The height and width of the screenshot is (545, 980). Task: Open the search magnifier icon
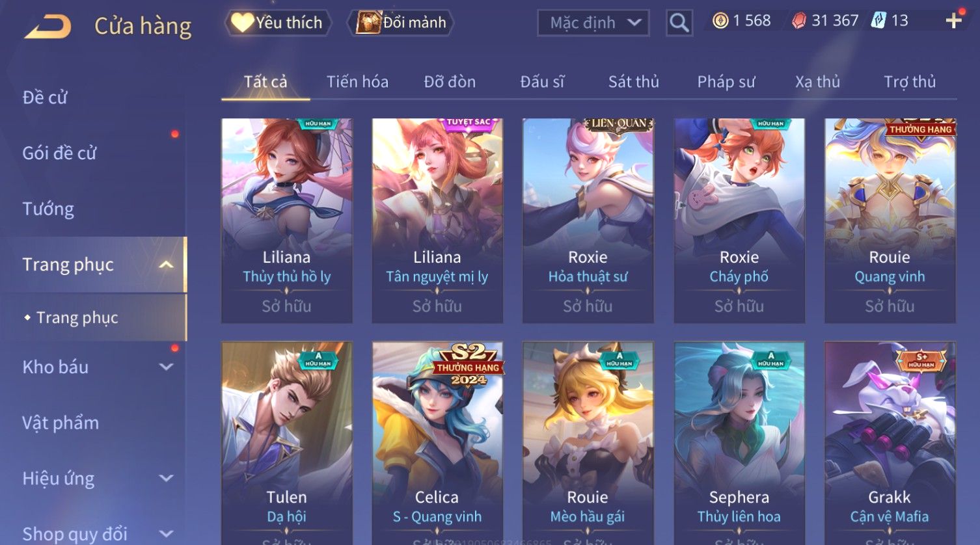[x=679, y=23]
